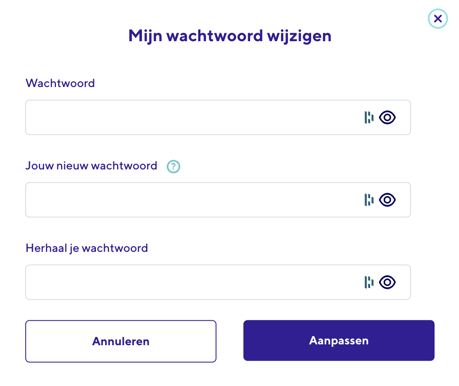Click password manager icon in new password field
459x386 pixels.
click(369, 200)
